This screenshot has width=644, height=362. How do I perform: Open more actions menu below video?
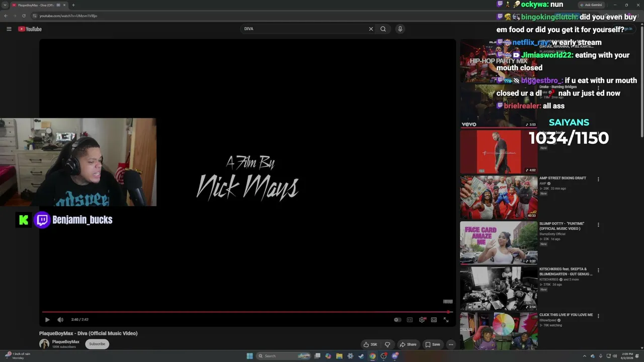pyautogui.click(x=451, y=344)
